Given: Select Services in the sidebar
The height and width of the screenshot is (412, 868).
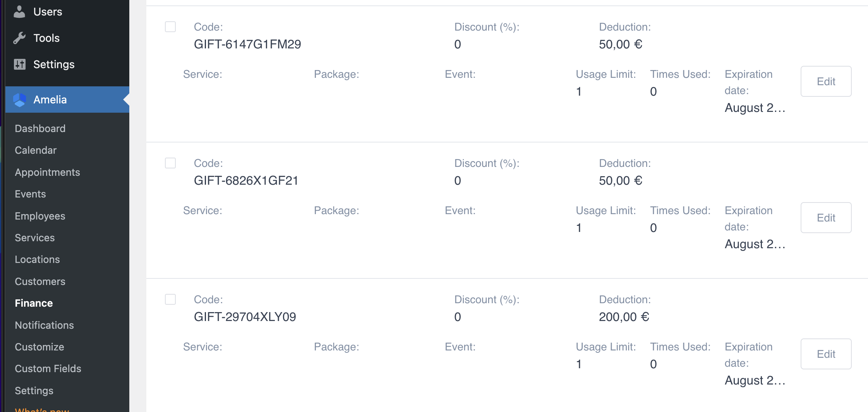Looking at the screenshot, I should pyautogui.click(x=34, y=238).
